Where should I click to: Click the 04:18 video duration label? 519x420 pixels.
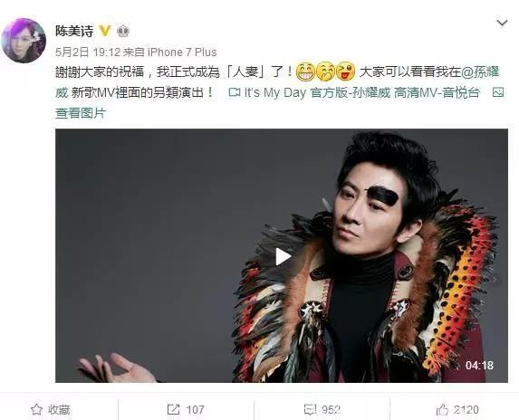click(479, 365)
